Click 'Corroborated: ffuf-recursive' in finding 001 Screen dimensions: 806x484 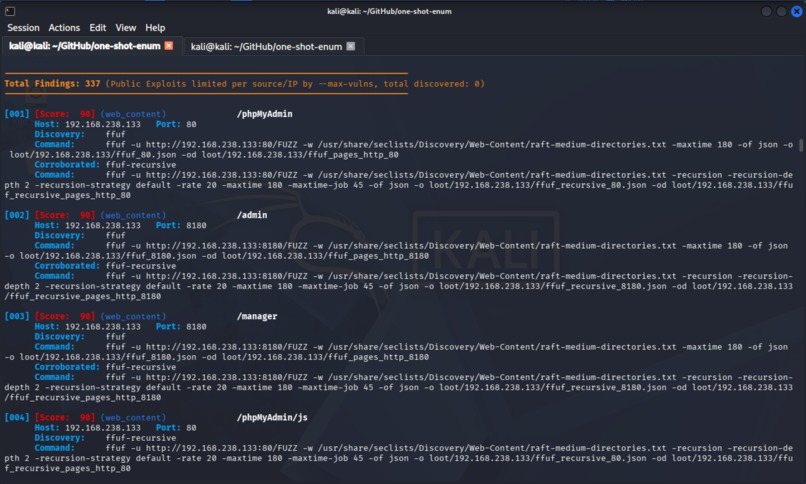105,164
